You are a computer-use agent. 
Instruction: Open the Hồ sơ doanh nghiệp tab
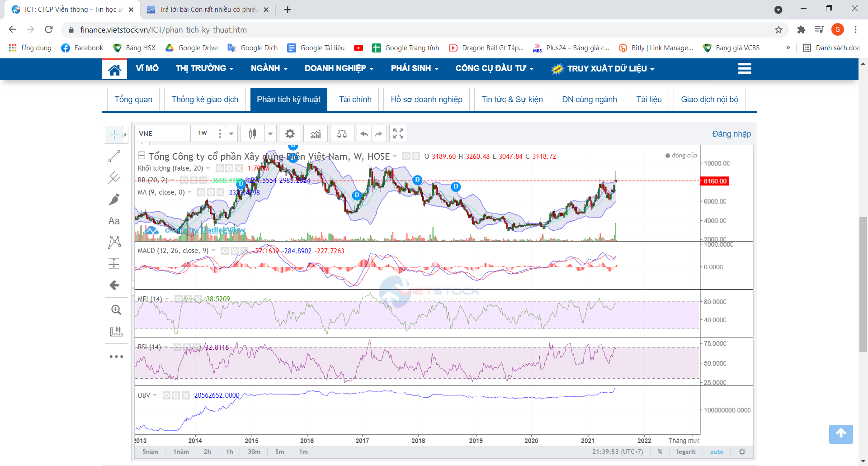point(426,100)
